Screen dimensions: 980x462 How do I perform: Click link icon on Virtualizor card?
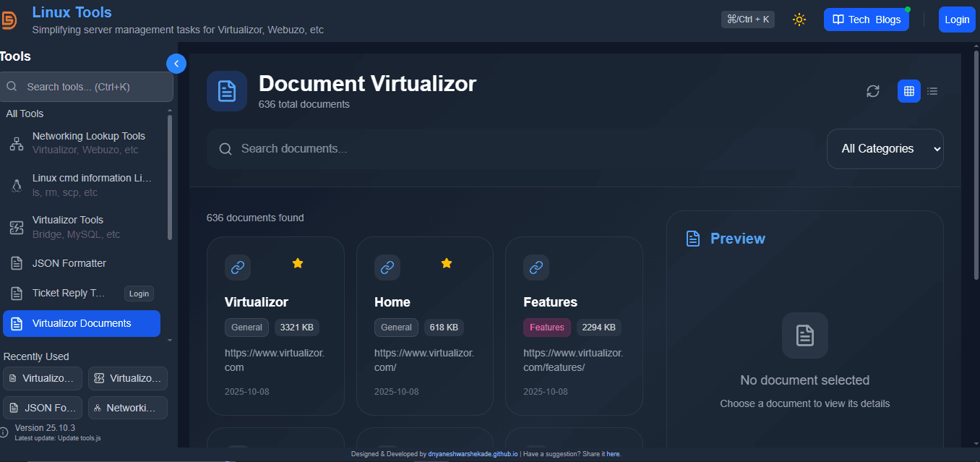(238, 268)
